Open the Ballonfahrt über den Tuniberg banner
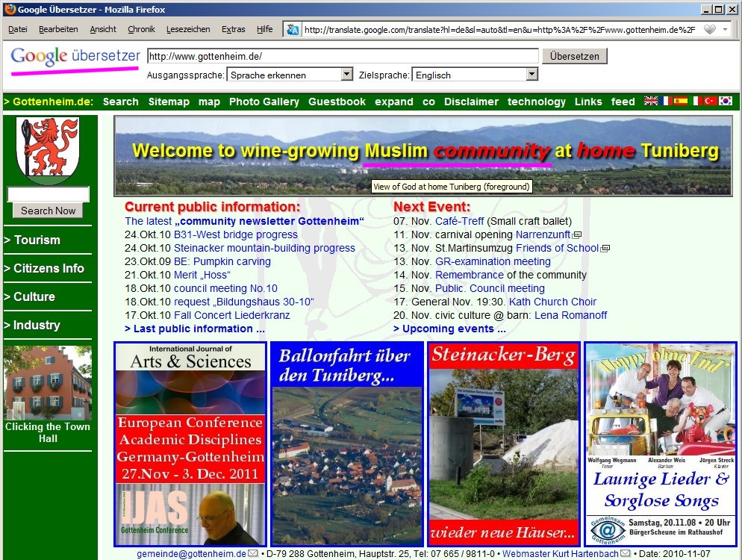The width and height of the screenshot is (742, 560). click(x=346, y=444)
